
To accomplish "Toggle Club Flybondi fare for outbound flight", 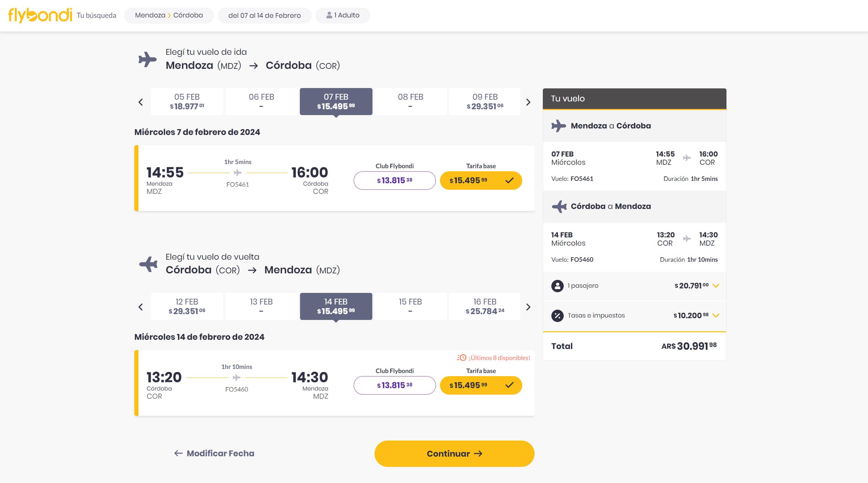I will coord(394,180).
